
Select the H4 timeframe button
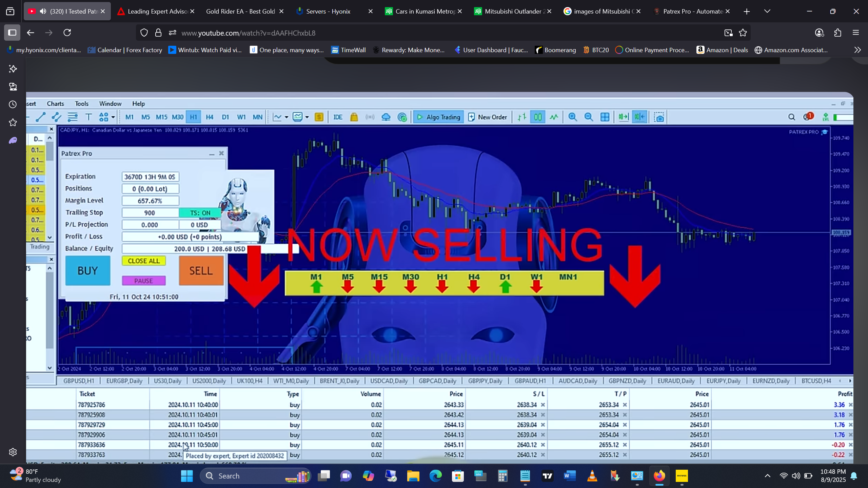click(x=210, y=117)
